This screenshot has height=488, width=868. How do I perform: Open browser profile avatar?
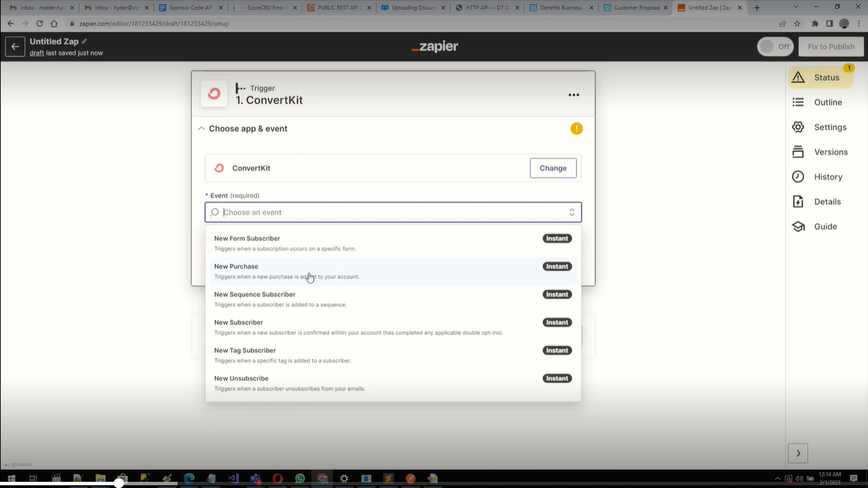point(844,23)
